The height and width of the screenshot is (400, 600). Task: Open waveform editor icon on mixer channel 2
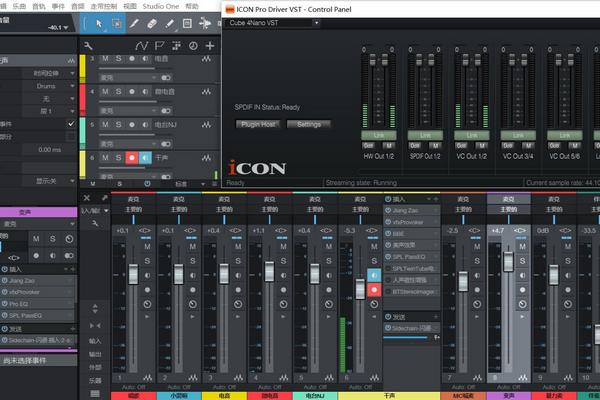coord(193,378)
